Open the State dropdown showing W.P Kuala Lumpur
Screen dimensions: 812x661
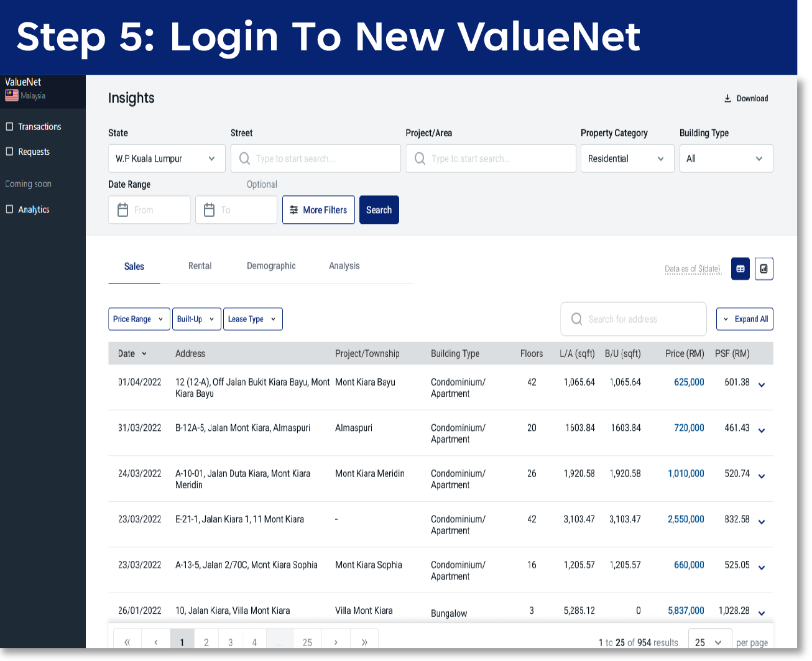(x=166, y=158)
